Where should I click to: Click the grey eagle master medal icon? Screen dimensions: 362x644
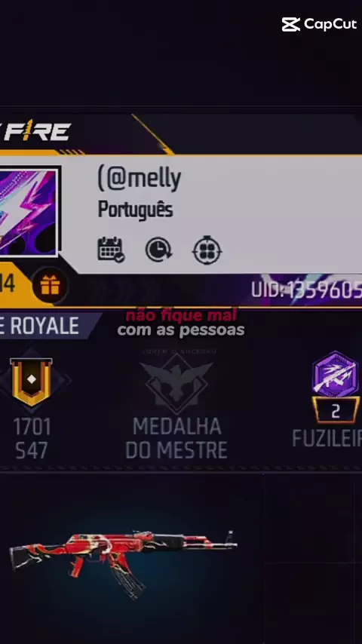[176, 382]
